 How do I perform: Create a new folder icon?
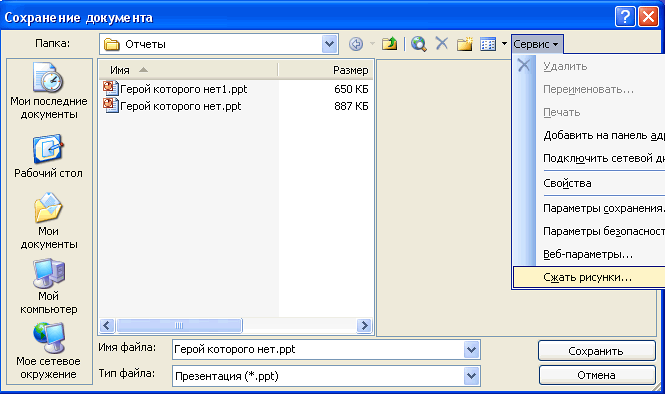[x=464, y=44]
